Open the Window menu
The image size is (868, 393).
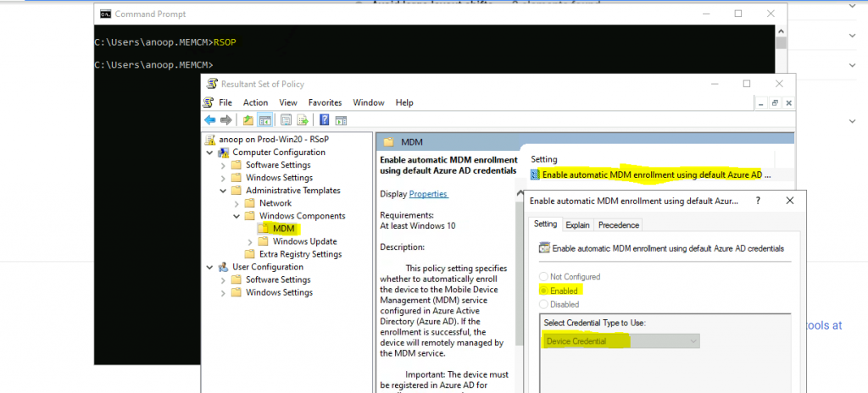tap(369, 102)
